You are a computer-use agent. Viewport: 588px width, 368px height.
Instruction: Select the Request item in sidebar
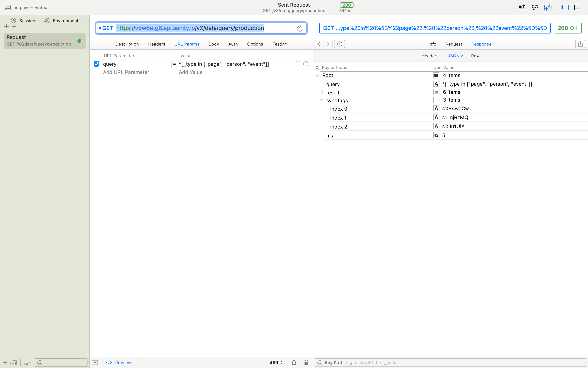tap(45, 41)
